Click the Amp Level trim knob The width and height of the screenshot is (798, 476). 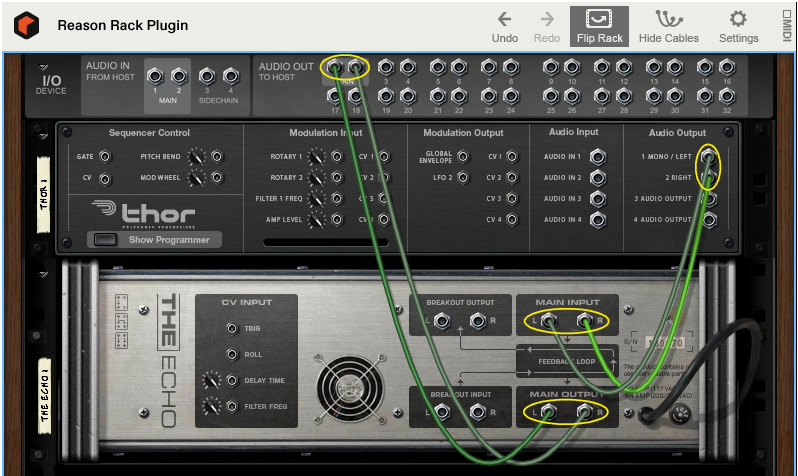pyautogui.click(x=316, y=219)
